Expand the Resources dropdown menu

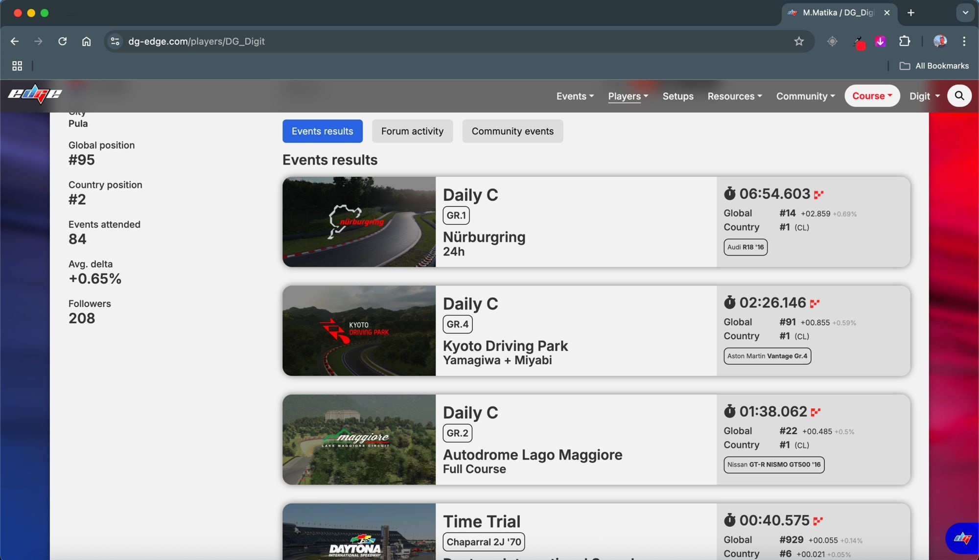coord(735,96)
